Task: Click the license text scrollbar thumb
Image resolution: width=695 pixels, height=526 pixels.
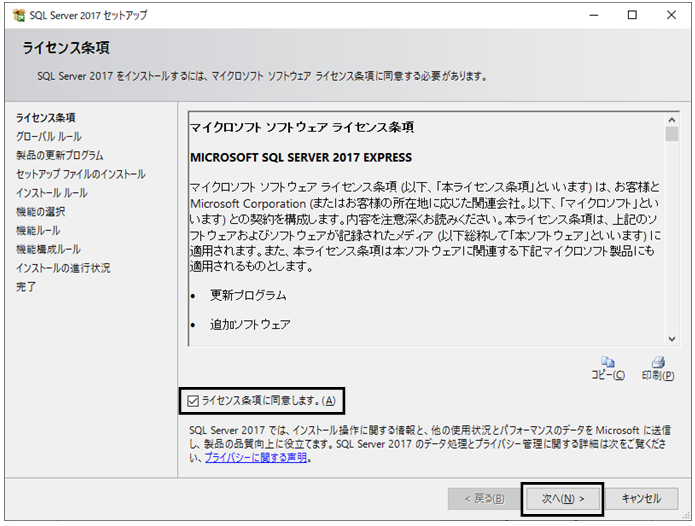Action: [672, 134]
